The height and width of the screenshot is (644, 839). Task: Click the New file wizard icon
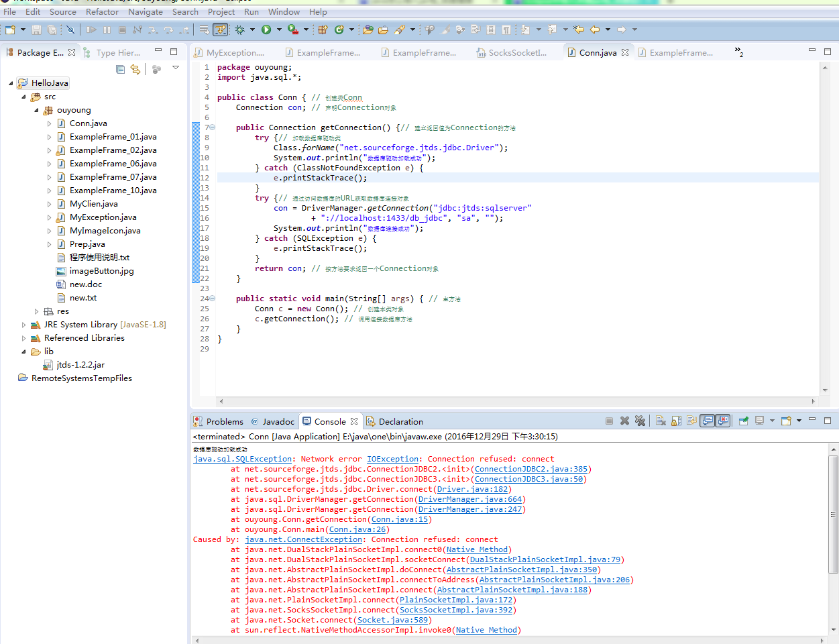click(10, 30)
